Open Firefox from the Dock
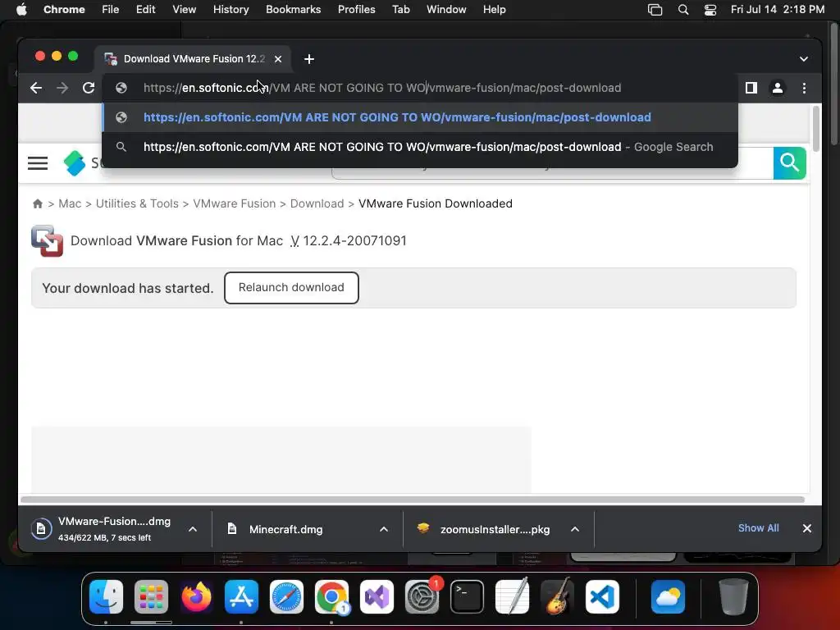This screenshot has height=630, width=840. [x=196, y=597]
